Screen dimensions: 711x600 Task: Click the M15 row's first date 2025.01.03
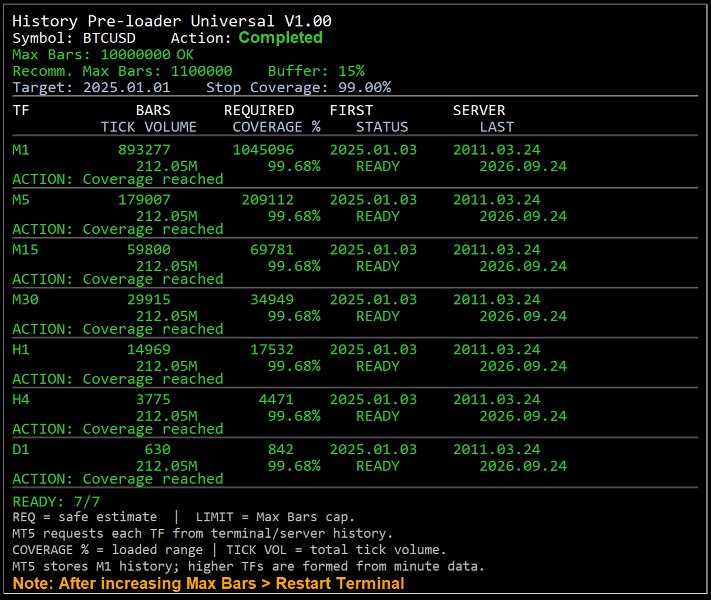(373, 250)
